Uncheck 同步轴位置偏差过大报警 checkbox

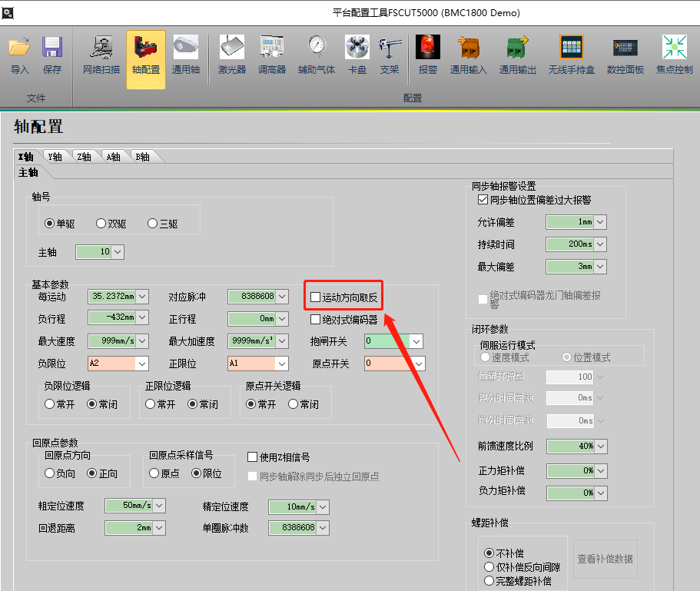pos(483,200)
